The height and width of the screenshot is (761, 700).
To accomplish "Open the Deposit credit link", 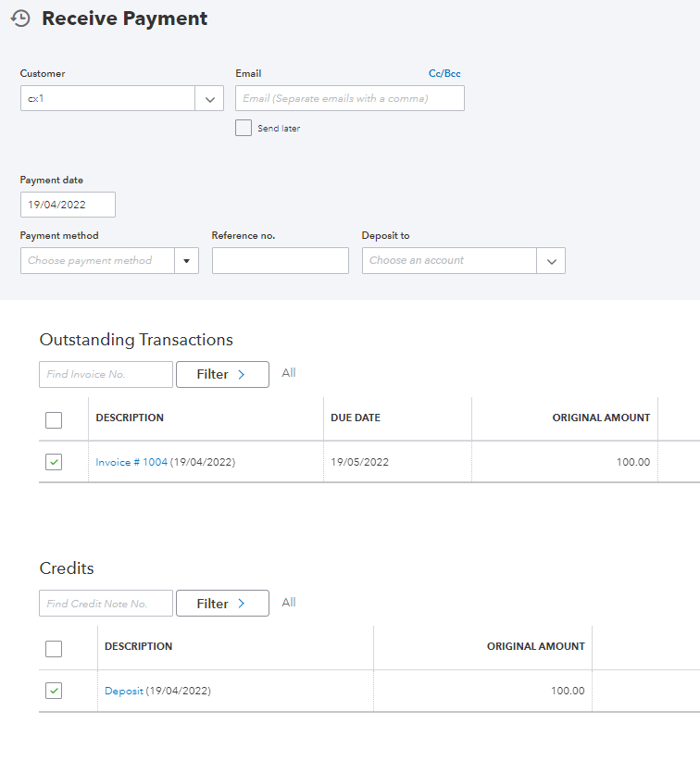I will point(124,691).
